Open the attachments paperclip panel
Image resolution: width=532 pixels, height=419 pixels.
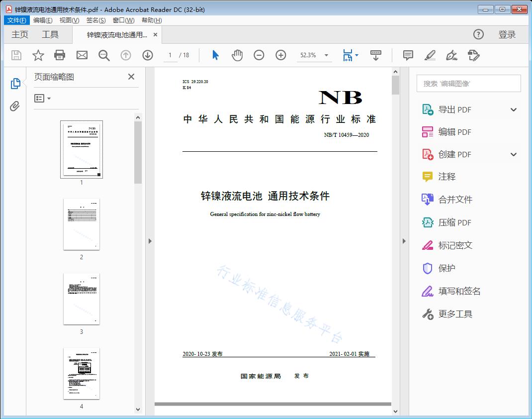coord(15,105)
